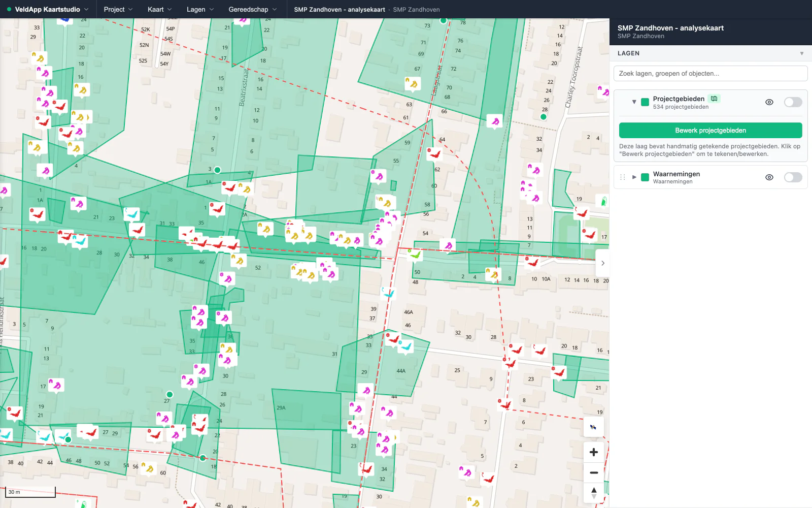The height and width of the screenshot is (508, 812).
Task: Click the Charley Tooropstraat street label
Action: click(574, 77)
